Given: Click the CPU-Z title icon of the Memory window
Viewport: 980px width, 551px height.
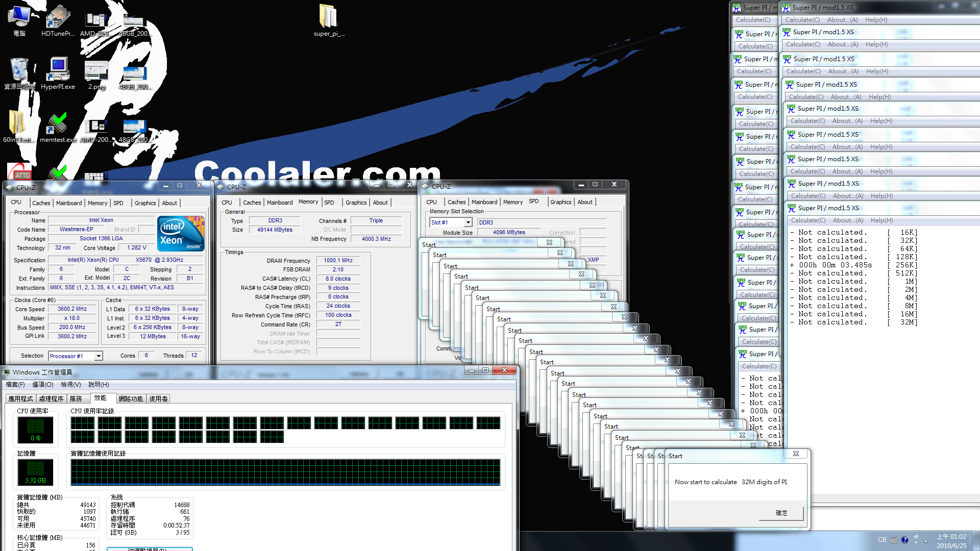Looking at the screenshot, I should pyautogui.click(x=221, y=187).
